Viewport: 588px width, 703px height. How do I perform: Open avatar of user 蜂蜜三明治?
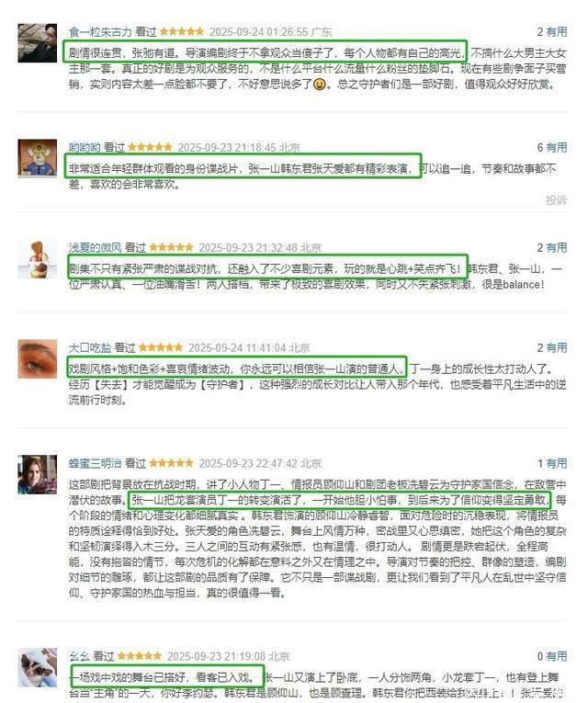pos(38,474)
